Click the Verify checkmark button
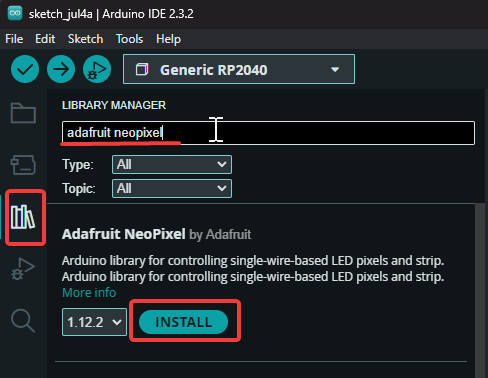 (25, 69)
